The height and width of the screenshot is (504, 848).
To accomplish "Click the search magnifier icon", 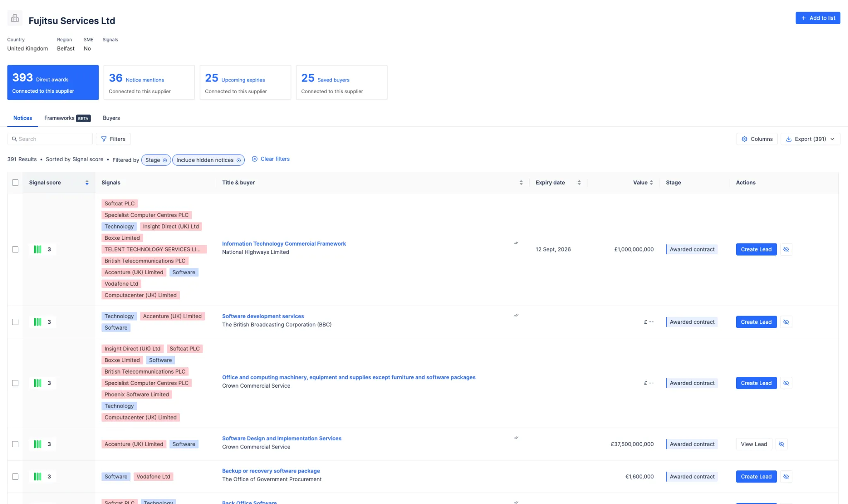I will pyautogui.click(x=14, y=139).
